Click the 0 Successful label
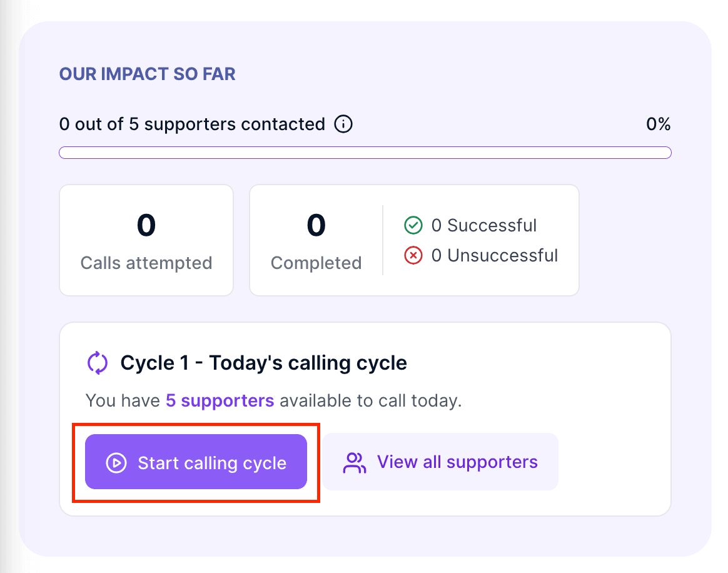Image resolution: width=728 pixels, height=573 pixels. tap(483, 225)
